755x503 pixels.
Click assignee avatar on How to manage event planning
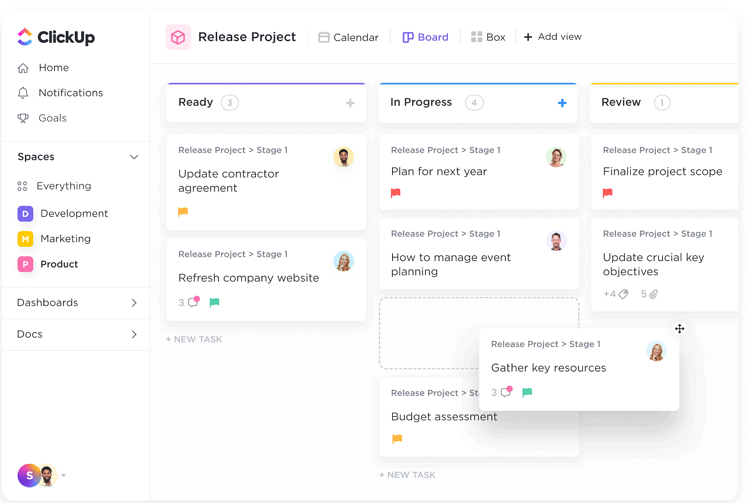tap(556, 241)
